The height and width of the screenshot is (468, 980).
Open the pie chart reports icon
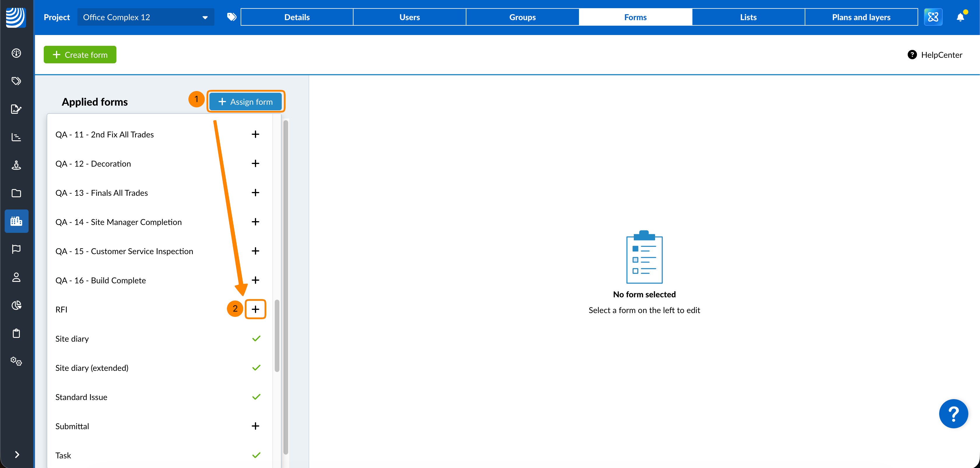[x=16, y=305]
